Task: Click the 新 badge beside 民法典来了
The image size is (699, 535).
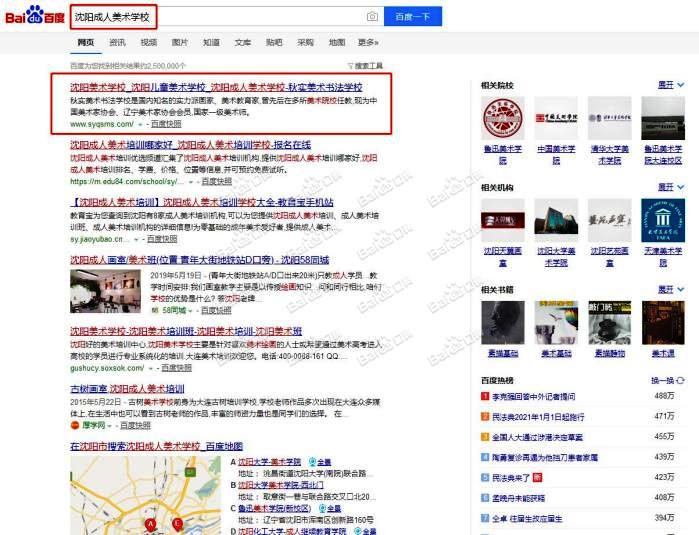Action: tap(537, 477)
